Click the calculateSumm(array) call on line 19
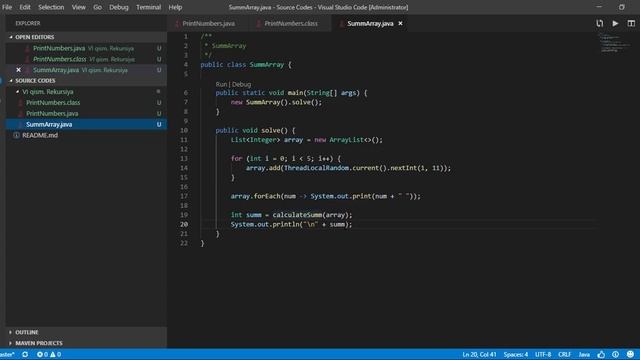This screenshot has height=360, width=640. [x=312, y=215]
